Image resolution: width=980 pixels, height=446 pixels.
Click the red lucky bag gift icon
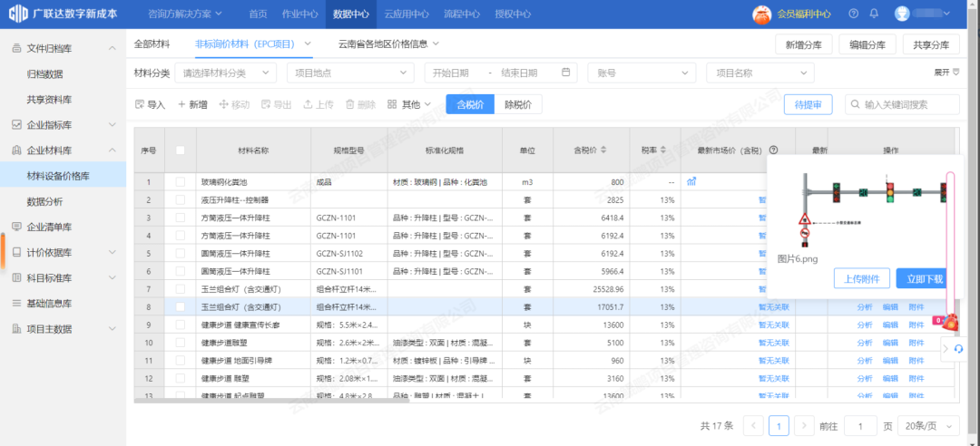point(949,321)
